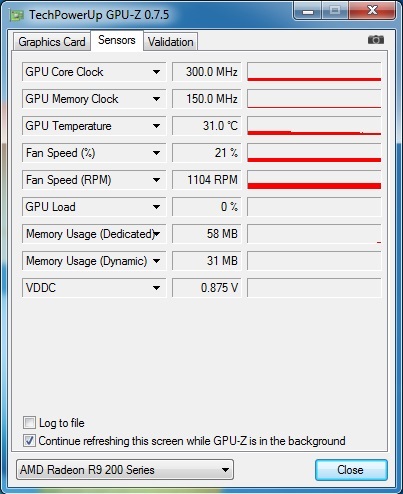The image size is (403, 494).
Task: Open the GPU Core Clock sensor dropdown
Action: 156,72
